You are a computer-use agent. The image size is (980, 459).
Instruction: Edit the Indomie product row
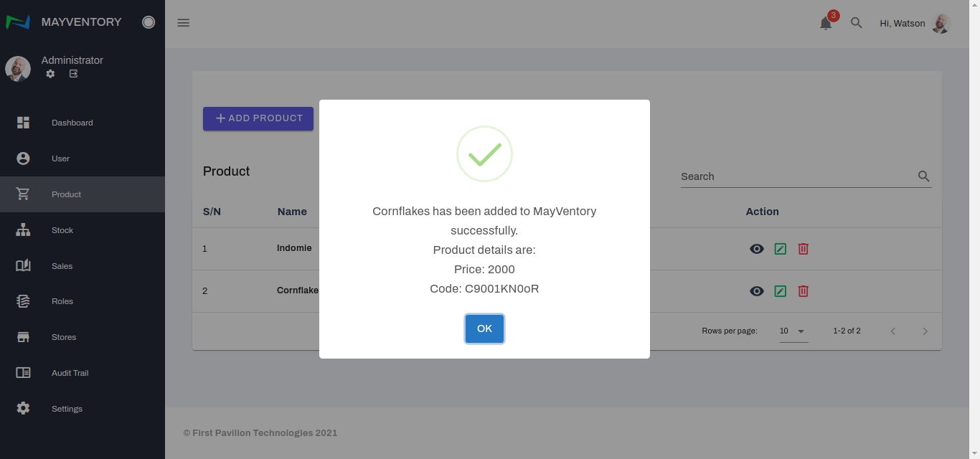(x=780, y=249)
